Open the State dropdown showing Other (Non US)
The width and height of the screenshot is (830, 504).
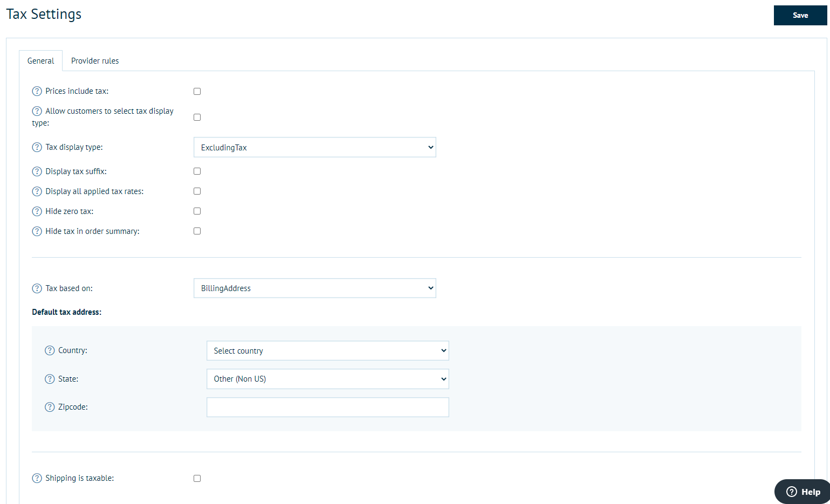point(327,379)
